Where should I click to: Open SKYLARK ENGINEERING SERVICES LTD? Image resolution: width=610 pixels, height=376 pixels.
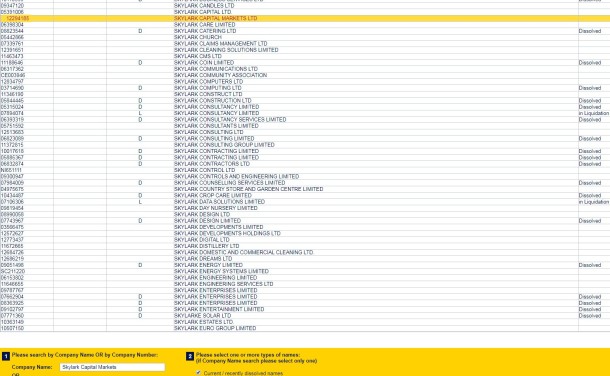pos(223,284)
